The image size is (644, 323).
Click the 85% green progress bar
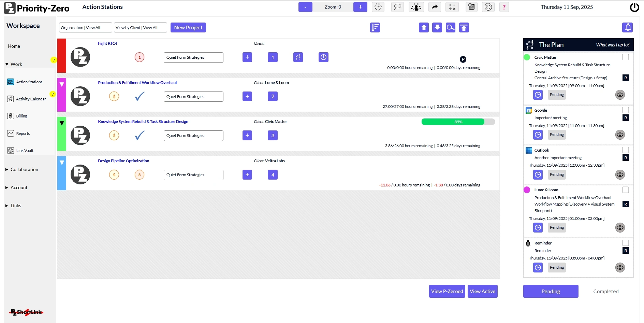tap(458, 122)
